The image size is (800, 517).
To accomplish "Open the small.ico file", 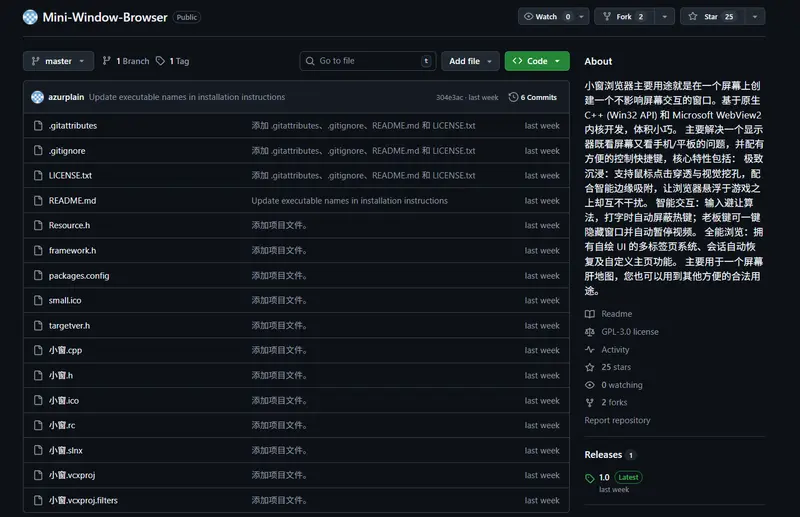I will 65,301.
